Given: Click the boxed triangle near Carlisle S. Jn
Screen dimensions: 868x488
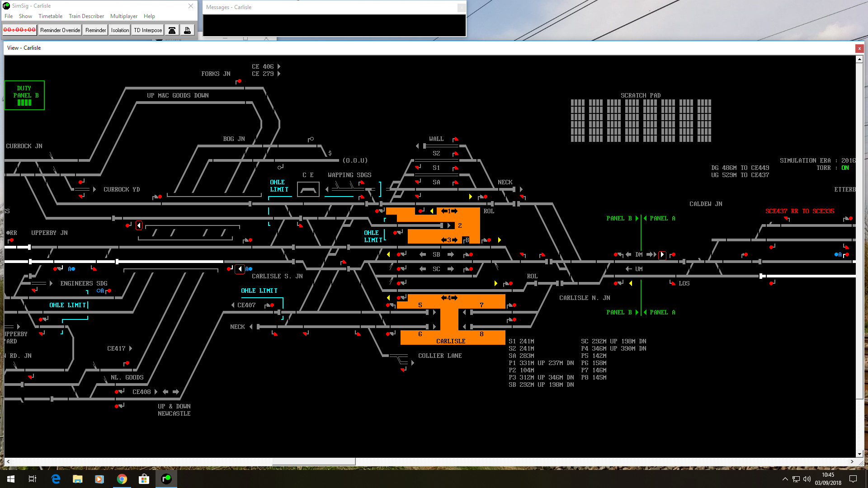Looking at the screenshot, I should point(240,269).
